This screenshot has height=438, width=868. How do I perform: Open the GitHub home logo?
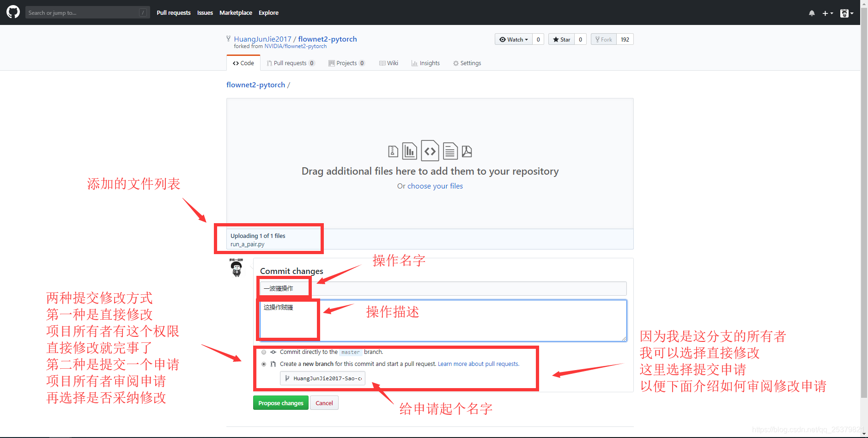13,12
